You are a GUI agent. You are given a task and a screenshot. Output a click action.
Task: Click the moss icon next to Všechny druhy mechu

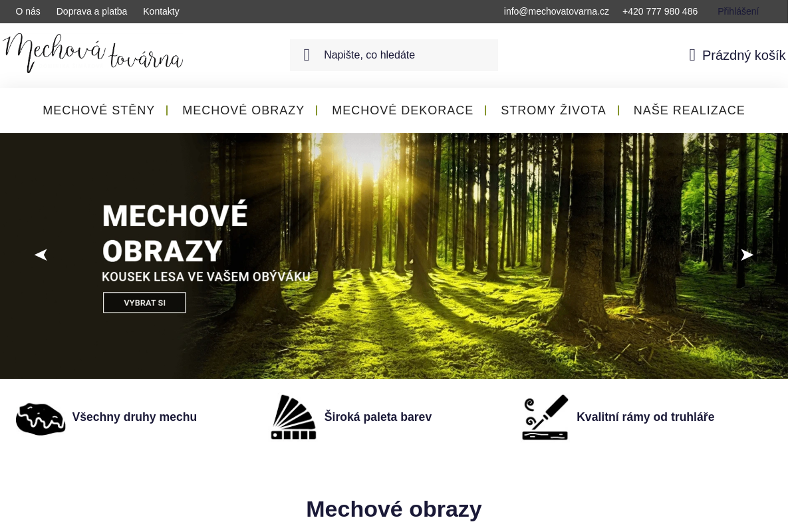point(41,418)
